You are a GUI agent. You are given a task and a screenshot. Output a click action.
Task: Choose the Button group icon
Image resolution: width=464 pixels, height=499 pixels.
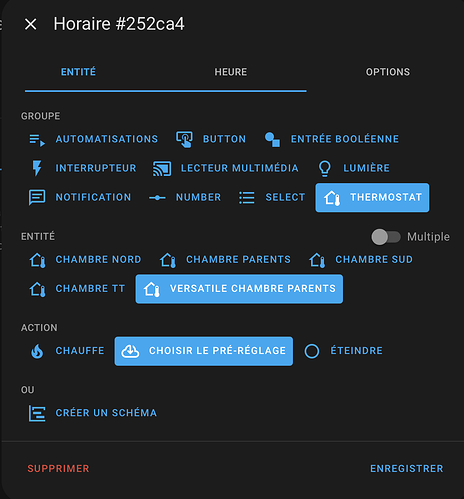184,139
